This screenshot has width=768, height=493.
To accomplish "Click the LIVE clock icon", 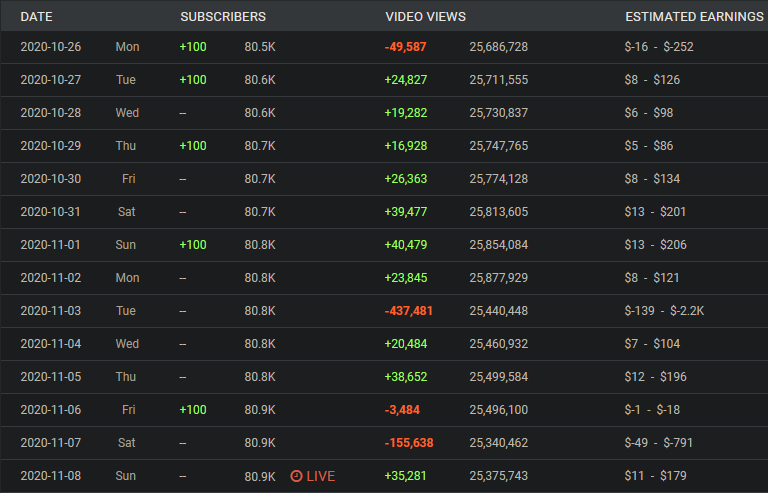I will (296, 476).
